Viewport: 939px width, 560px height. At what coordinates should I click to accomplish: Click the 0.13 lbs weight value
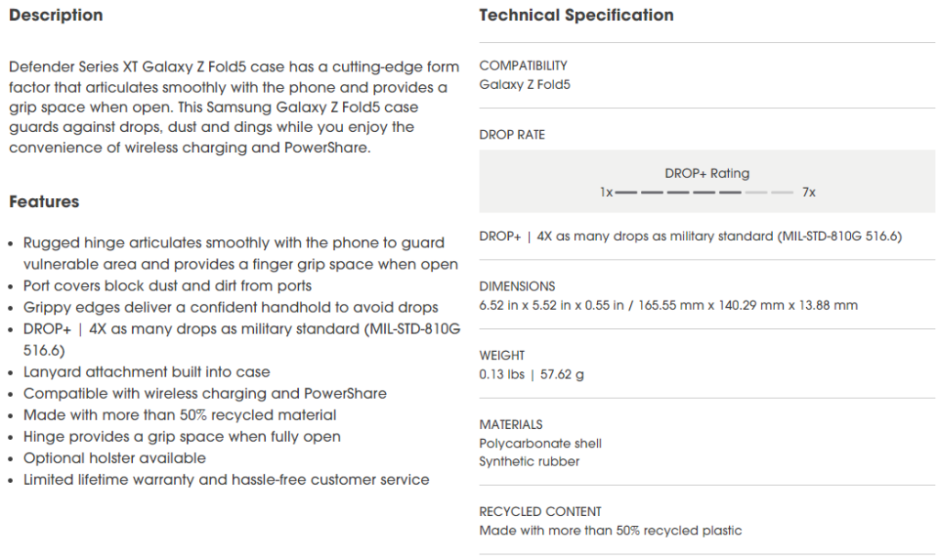pyautogui.click(x=532, y=374)
